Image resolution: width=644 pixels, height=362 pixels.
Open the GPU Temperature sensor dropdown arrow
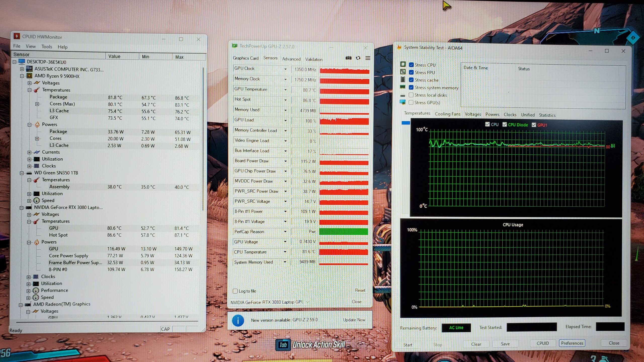[285, 89]
